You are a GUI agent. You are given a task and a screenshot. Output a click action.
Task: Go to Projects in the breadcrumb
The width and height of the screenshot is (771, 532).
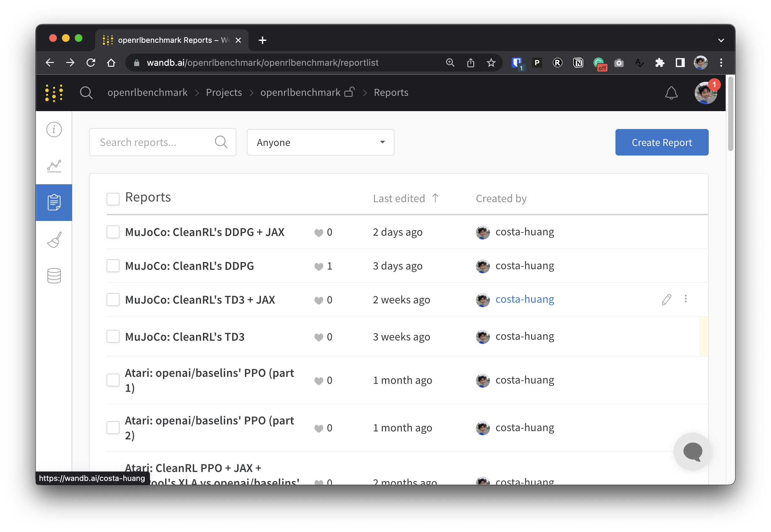tap(224, 92)
